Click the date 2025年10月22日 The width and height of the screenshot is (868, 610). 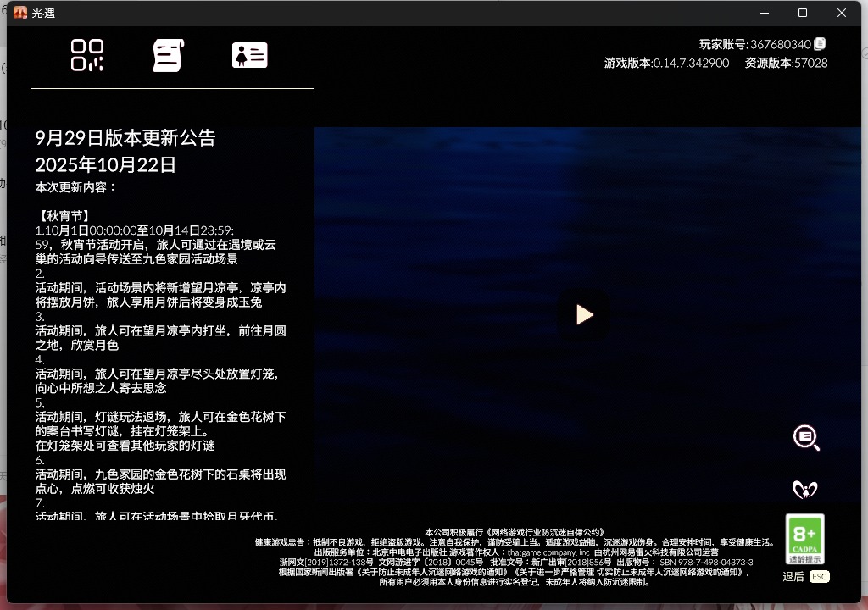pos(105,164)
